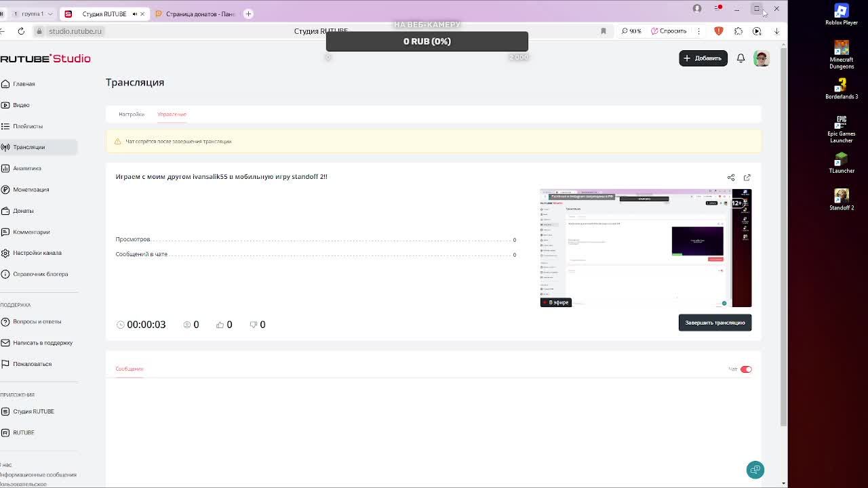Bookmark this page
The width and height of the screenshot is (868, 488).
tap(603, 31)
